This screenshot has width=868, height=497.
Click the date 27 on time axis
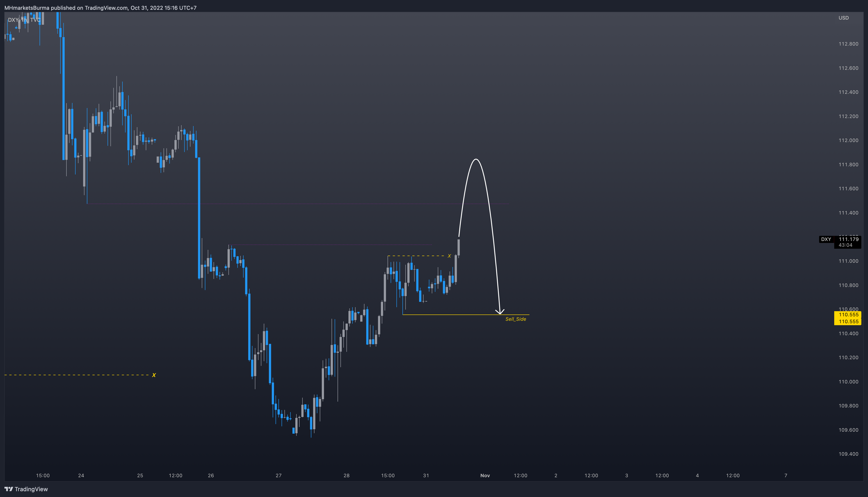[x=278, y=475]
